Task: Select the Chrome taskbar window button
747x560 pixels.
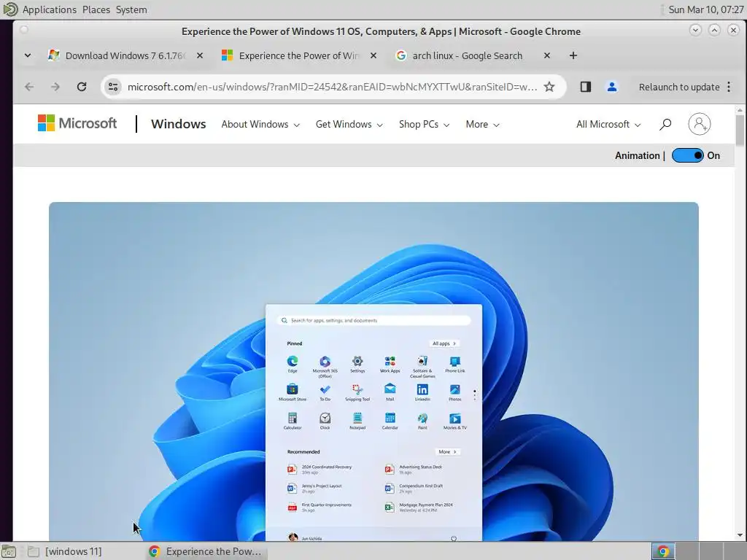Action: pyautogui.click(x=206, y=551)
